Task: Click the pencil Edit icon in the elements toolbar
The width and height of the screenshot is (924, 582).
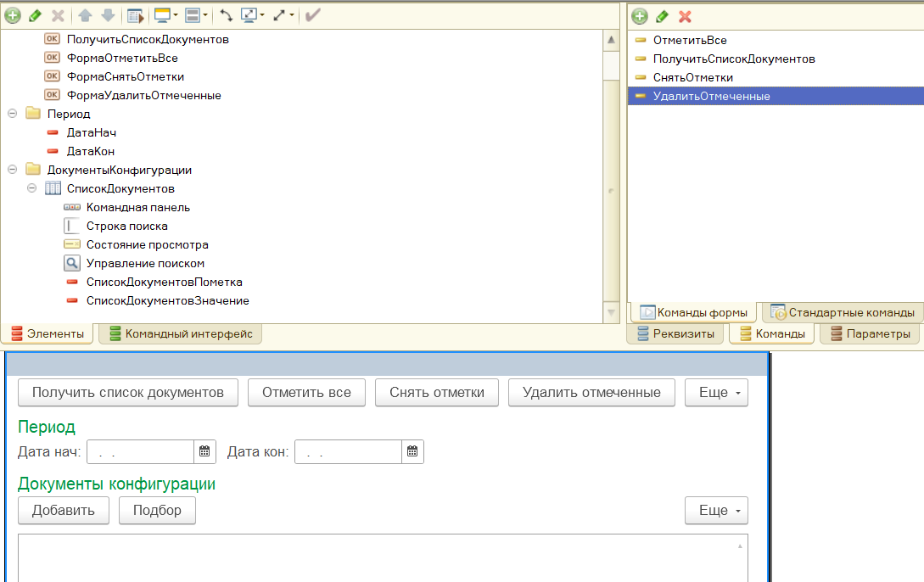Action: [x=36, y=15]
